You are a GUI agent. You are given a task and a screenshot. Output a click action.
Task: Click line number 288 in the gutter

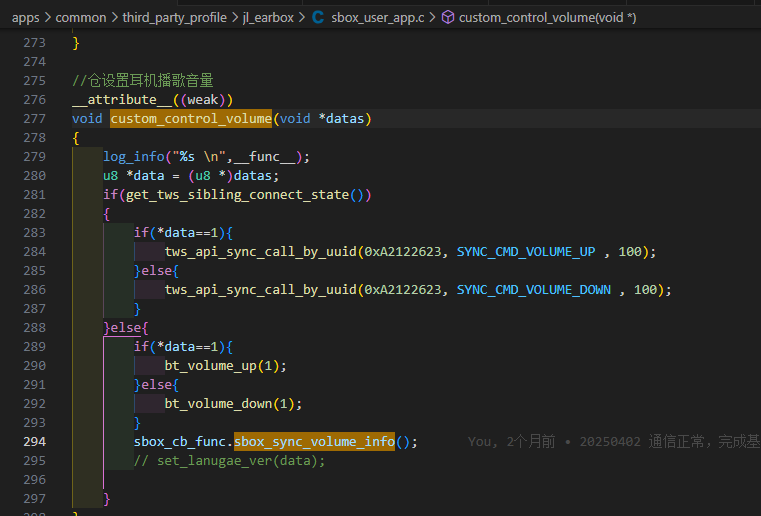coord(34,328)
